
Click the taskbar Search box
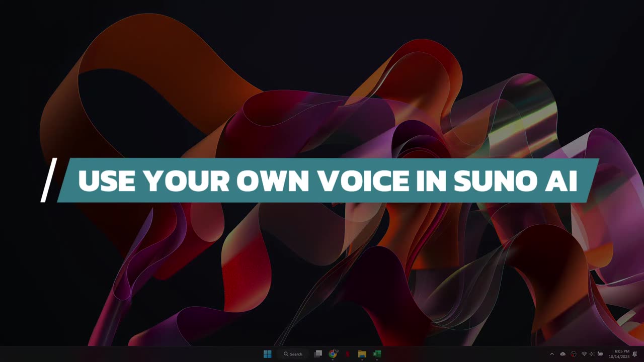point(293,354)
